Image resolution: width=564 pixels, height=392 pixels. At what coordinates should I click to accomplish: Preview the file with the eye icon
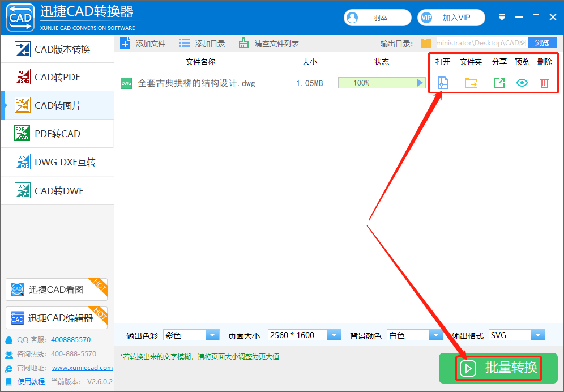pyautogui.click(x=522, y=83)
